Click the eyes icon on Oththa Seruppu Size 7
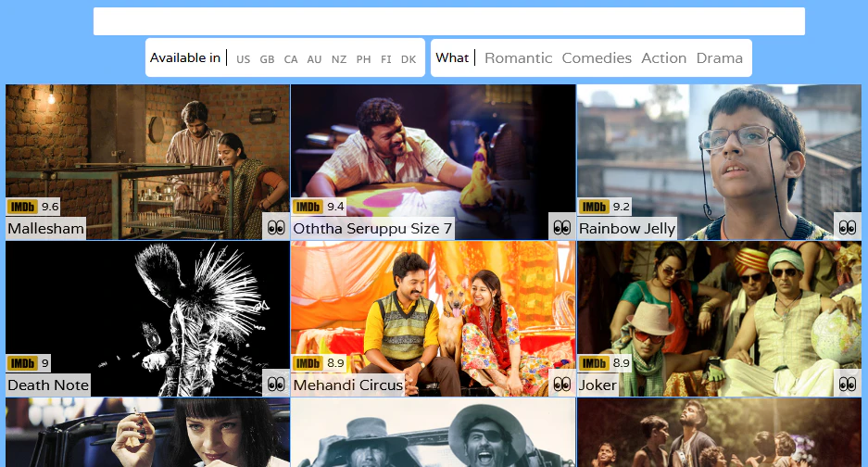 (x=562, y=228)
